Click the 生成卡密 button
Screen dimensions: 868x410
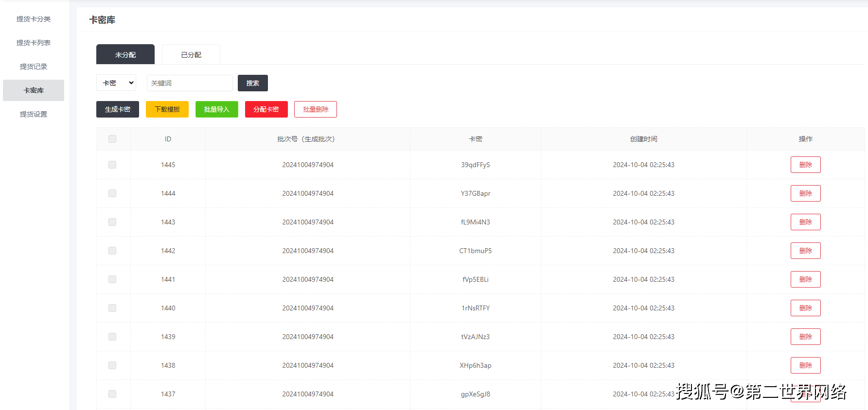click(118, 109)
